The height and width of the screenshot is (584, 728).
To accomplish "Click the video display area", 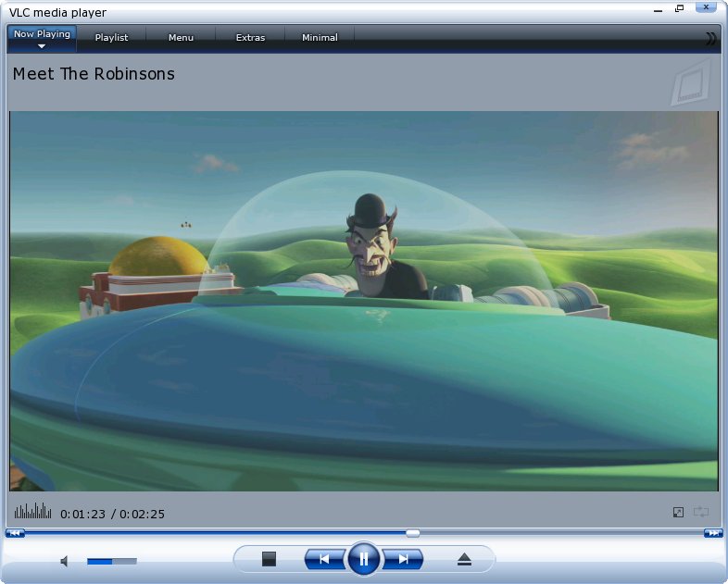I will coord(364,301).
